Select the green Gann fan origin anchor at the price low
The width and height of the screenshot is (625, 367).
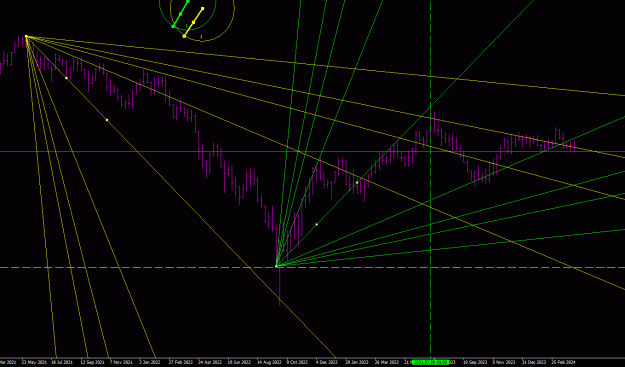click(277, 266)
